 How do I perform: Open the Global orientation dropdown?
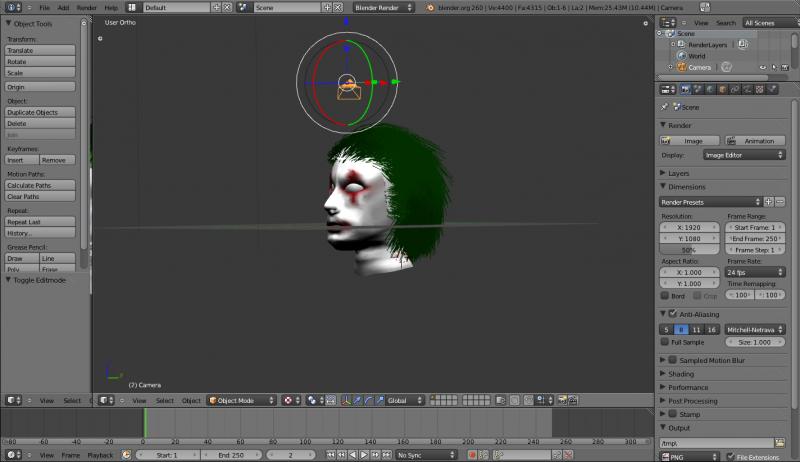pyautogui.click(x=406, y=400)
